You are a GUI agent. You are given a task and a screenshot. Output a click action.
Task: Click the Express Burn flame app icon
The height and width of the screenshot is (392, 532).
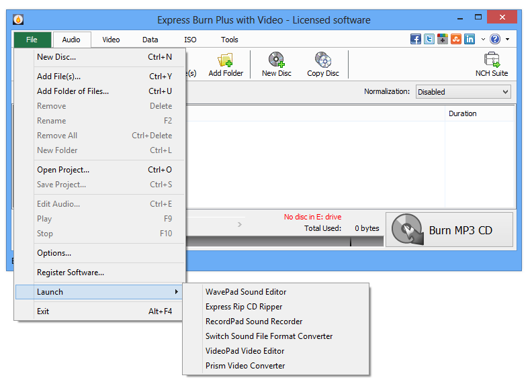18,19
